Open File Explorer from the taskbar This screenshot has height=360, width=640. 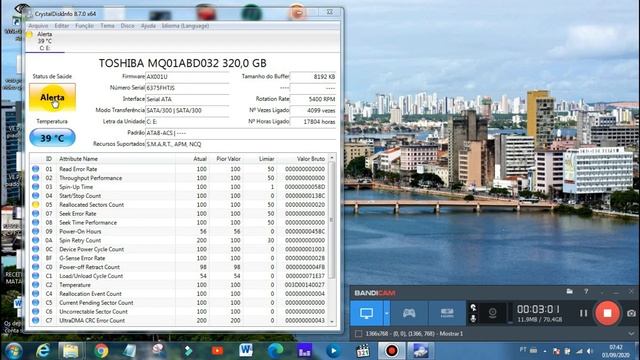click(71, 351)
